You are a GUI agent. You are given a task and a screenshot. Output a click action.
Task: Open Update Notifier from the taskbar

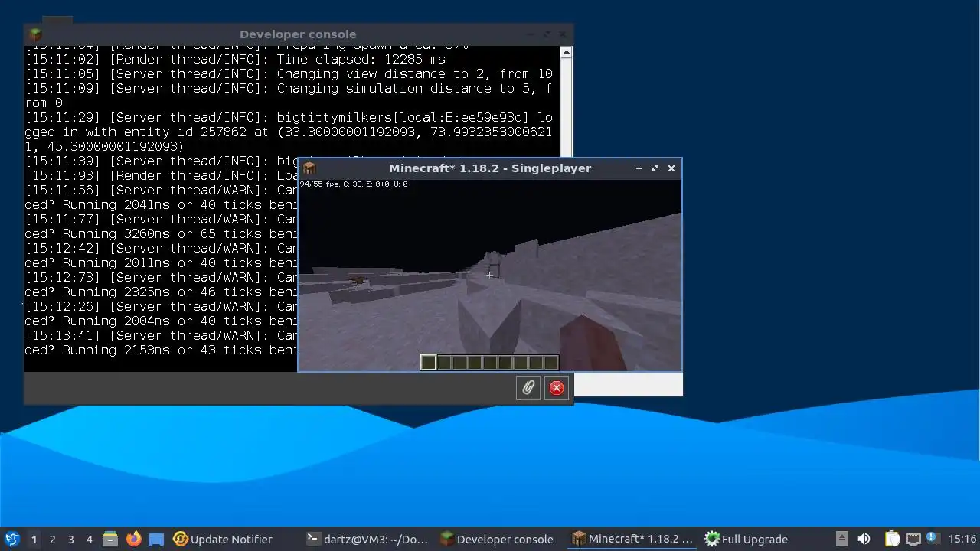pyautogui.click(x=223, y=539)
